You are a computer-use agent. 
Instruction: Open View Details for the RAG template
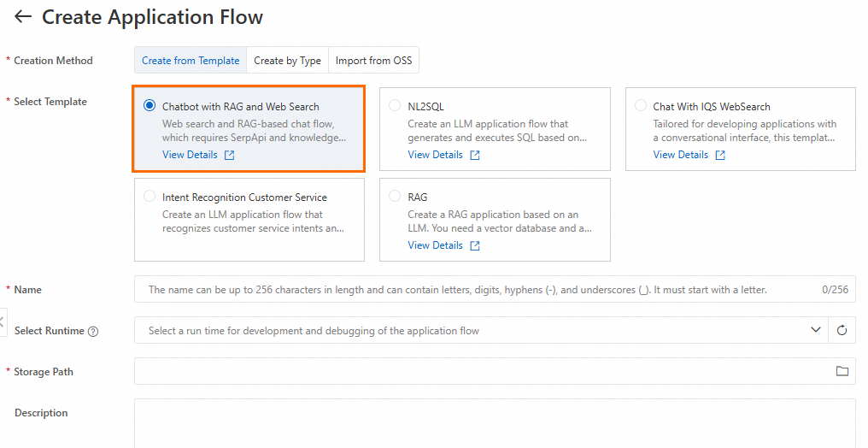tap(435, 246)
